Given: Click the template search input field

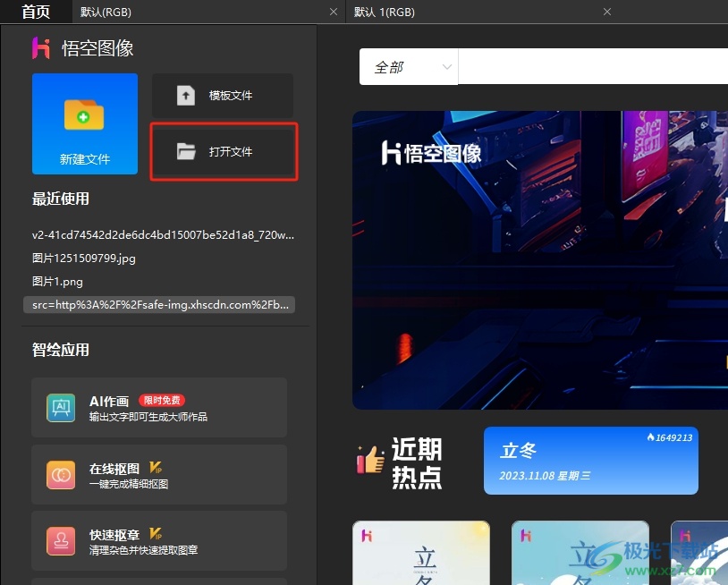Looking at the screenshot, I should [593, 67].
